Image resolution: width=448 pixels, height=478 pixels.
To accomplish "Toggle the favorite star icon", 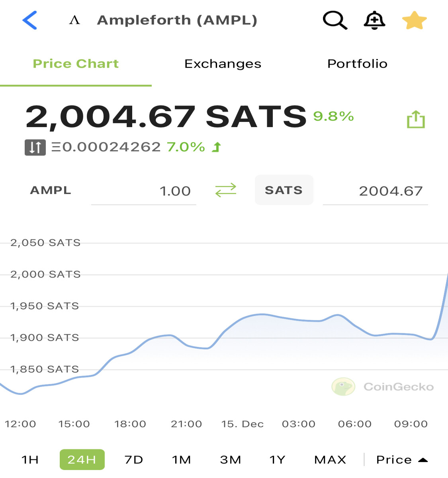I will (x=415, y=20).
